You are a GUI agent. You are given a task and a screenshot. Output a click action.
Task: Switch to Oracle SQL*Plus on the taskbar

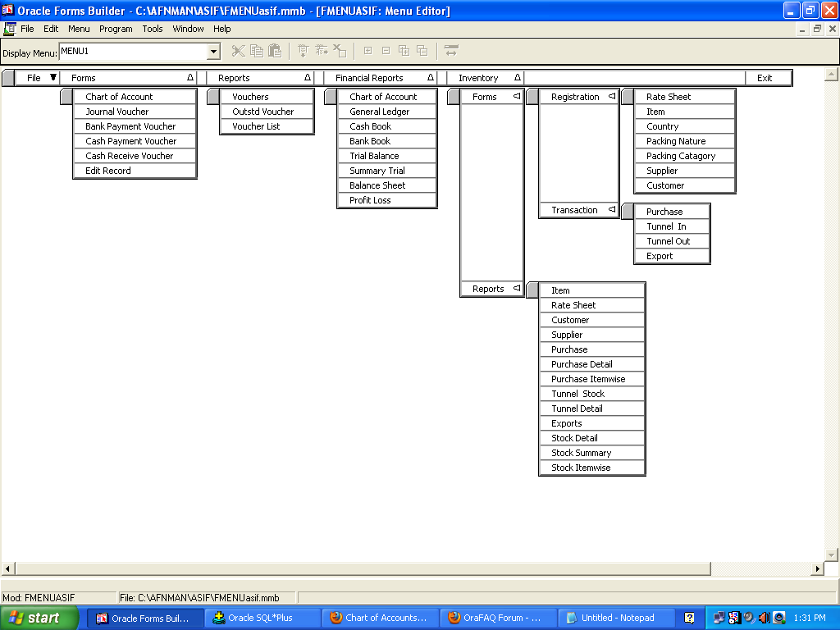coord(262,618)
